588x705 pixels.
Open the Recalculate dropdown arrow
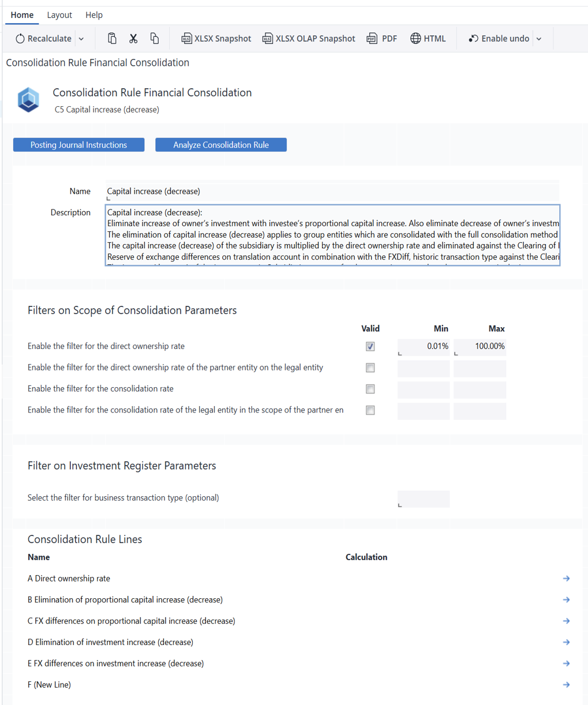(x=81, y=39)
